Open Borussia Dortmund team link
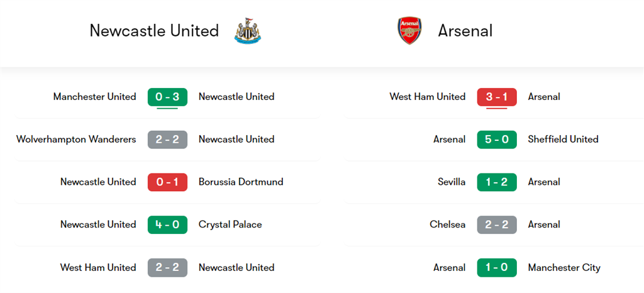Image resolution: width=644 pixels, height=293 pixels. coord(241,182)
